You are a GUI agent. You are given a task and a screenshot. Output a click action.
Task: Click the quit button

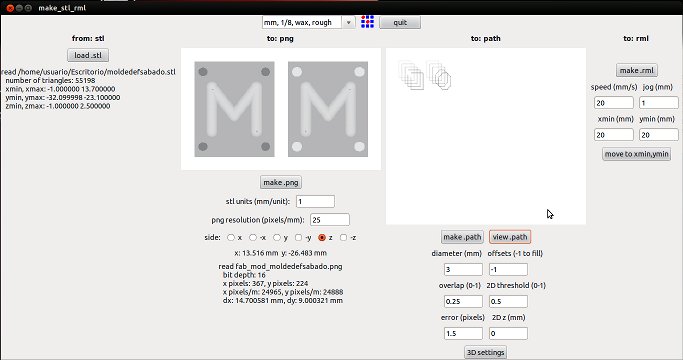400,22
